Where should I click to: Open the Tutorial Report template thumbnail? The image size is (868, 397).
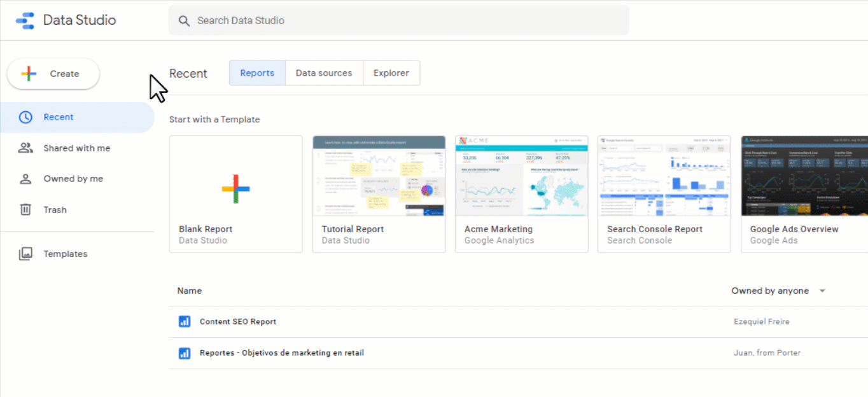(x=379, y=176)
